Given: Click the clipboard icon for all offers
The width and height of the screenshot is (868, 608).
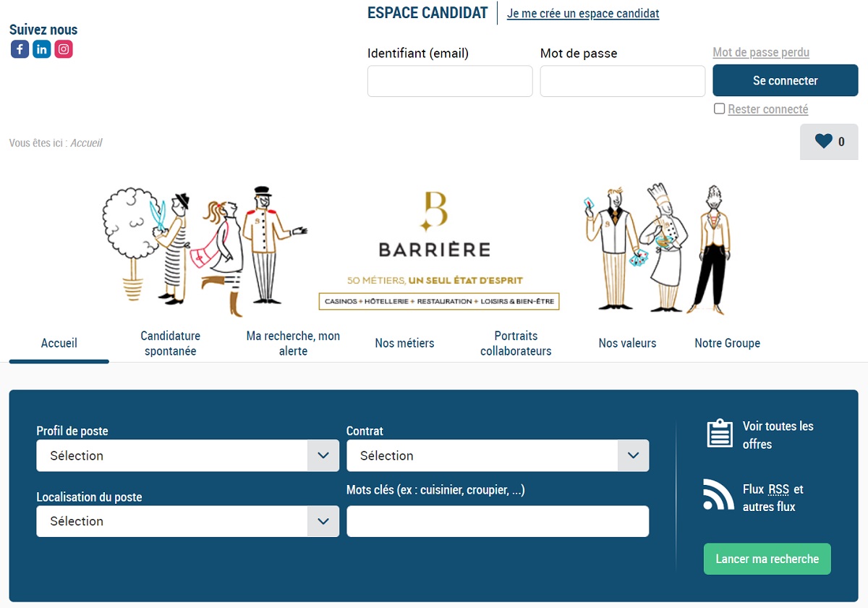Looking at the screenshot, I should [720, 434].
